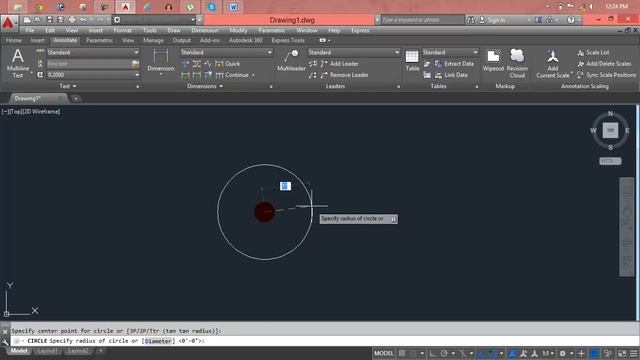This screenshot has width=640, height=360.
Task: Click Add/Delete Scales
Action: tap(604, 64)
